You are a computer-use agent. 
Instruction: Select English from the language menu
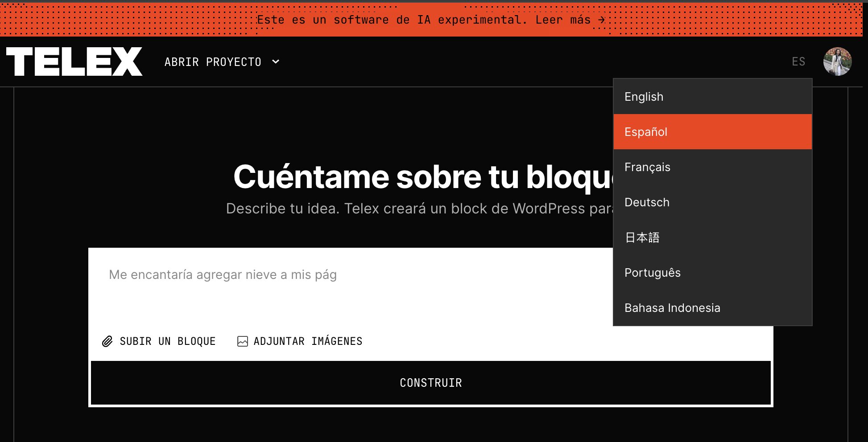(x=644, y=97)
